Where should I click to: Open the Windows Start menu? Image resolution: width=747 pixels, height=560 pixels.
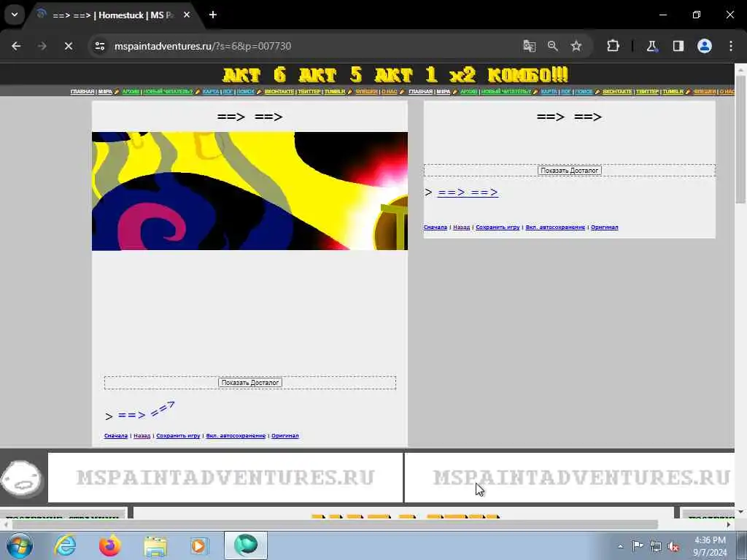(x=19, y=545)
